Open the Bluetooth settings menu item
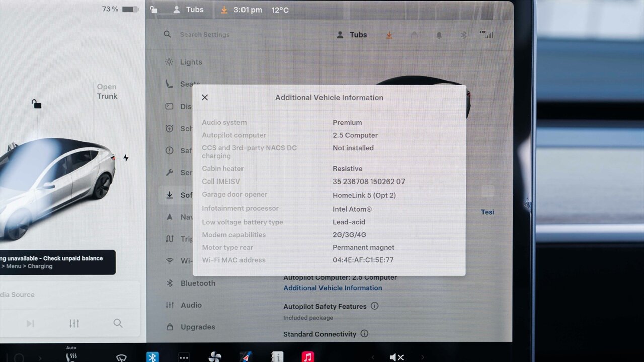This screenshot has height=362, width=644. point(197,283)
